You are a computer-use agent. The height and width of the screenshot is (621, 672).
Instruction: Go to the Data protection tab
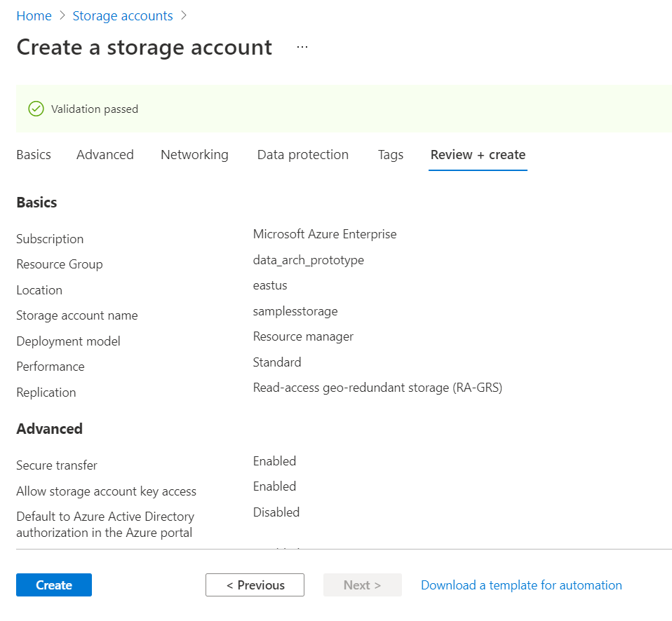(x=302, y=155)
